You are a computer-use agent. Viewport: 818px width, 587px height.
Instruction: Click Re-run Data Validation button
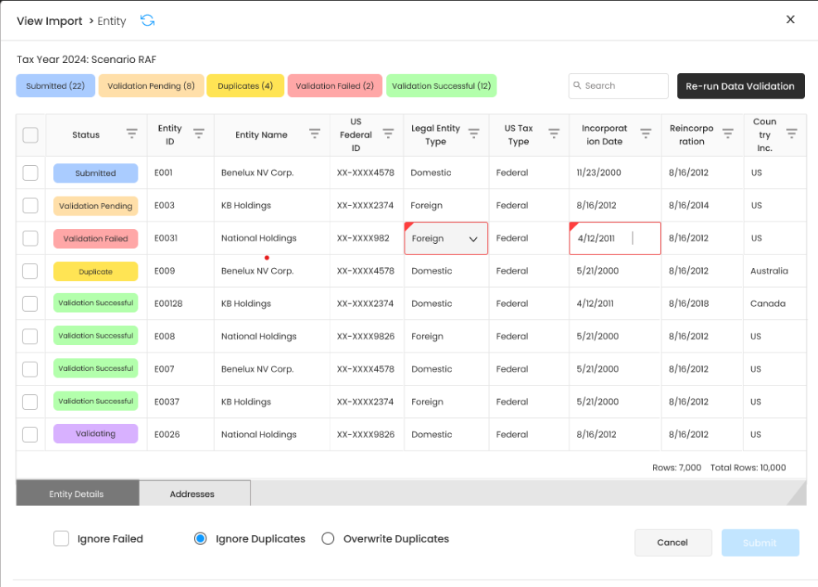pyautogui.click(x=741, y=86)
